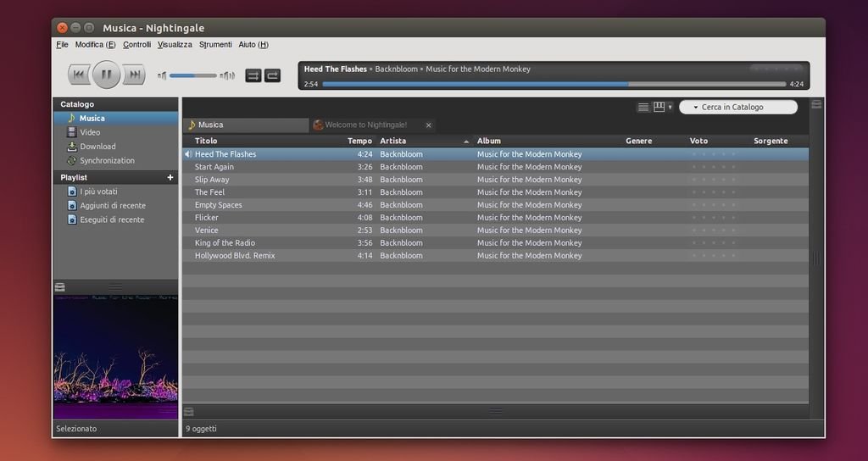The height and width of the screenshot is (461, 868).
Task: Pause the currently playing song
Action: [107, 75]
